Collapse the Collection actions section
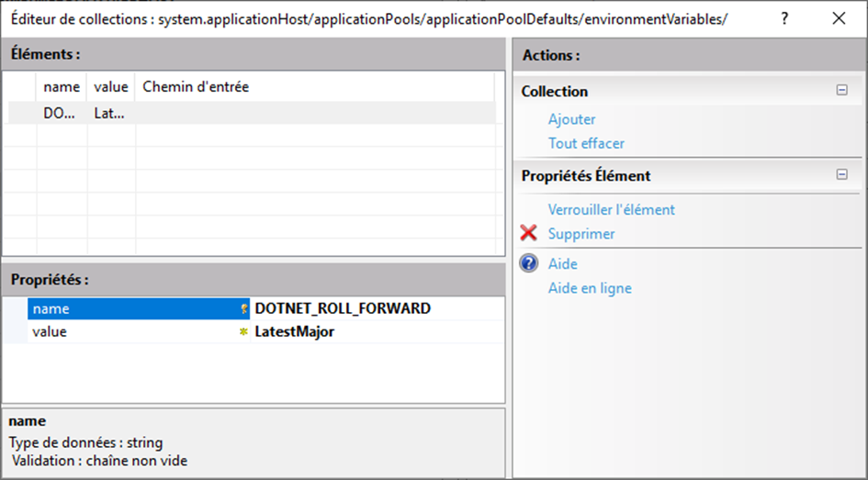The width and height of the screenshot is (868, 480). tap(841, 91)
